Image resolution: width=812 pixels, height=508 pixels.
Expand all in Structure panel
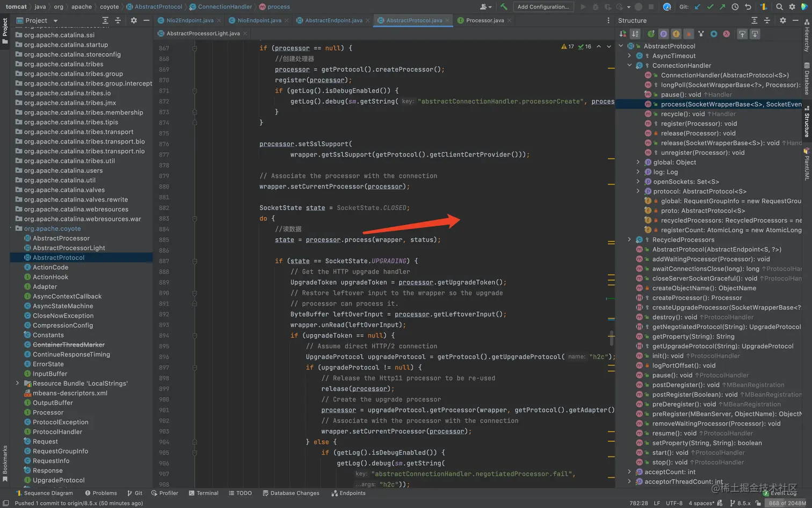754,20
